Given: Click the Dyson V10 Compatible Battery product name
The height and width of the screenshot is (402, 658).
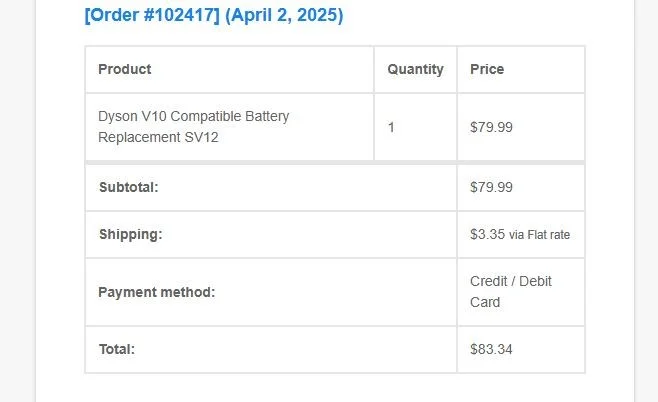Looking at the screenshot, I should [193, 116].
